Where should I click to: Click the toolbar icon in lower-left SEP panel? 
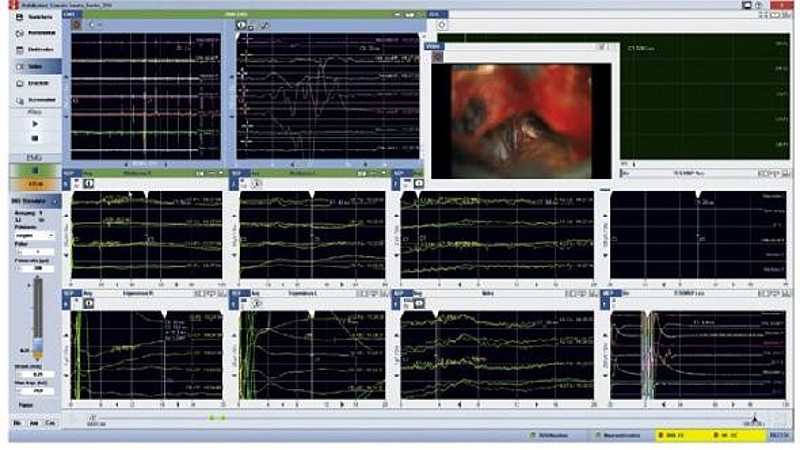click(88, 303)
